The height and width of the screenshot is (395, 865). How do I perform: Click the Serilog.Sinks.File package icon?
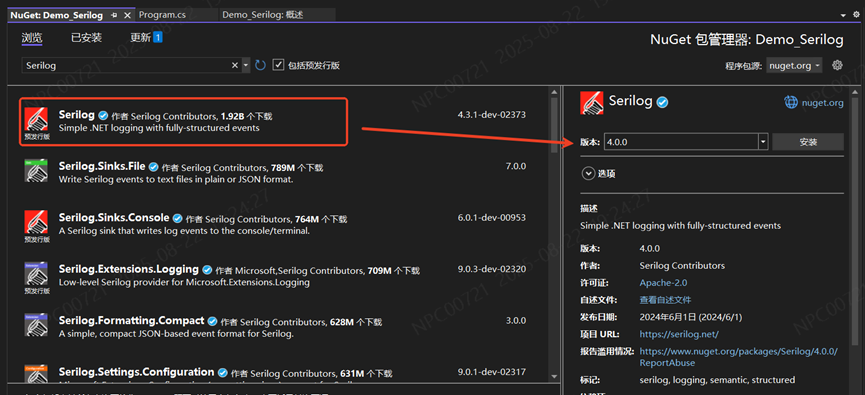(x=36, y=170)
